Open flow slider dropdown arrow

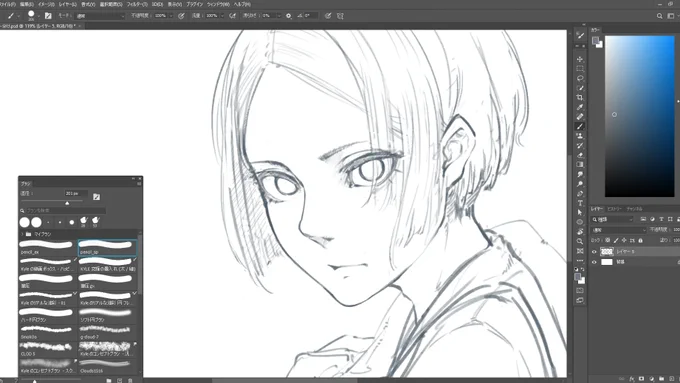pos(222,16)
